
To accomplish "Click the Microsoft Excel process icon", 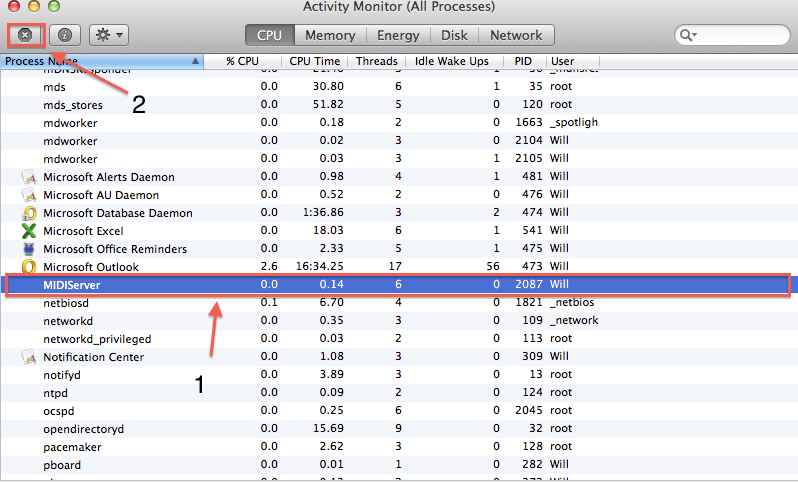I will [x=29, y=231].
